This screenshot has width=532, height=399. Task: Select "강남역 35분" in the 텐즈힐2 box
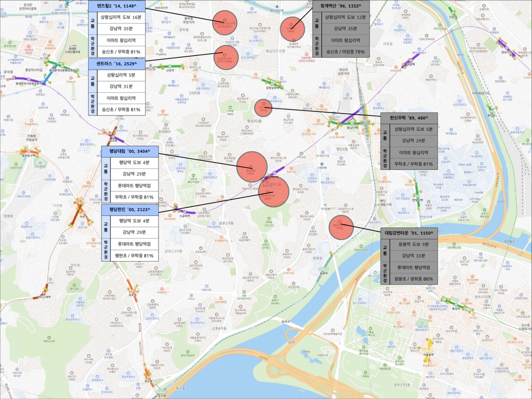tap(121, 29)
